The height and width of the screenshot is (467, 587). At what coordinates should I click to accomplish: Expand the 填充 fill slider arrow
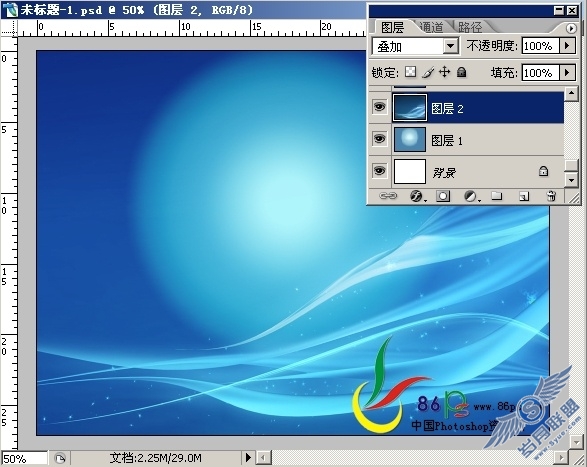[567, 72]
